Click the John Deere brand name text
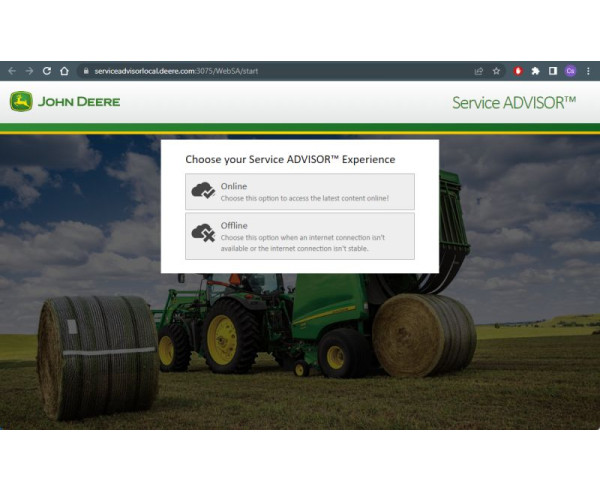 tap(79, 102)
